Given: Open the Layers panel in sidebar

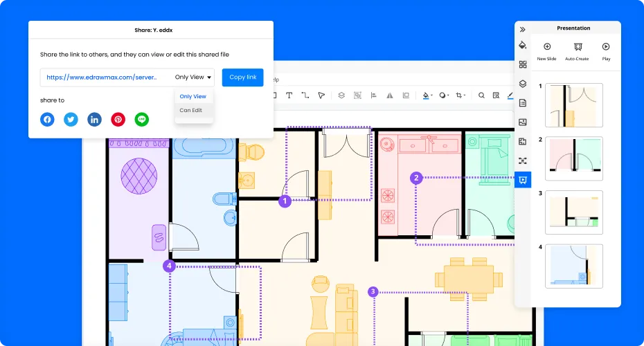Looking at the screenshot, I should pos(523,84).
